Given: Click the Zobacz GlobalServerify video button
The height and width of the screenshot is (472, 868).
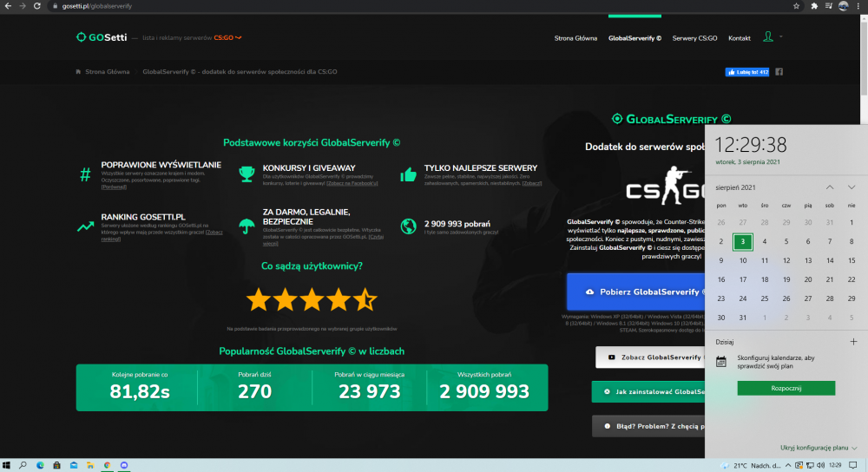Looking at the screenshot, I should [650, 357].
